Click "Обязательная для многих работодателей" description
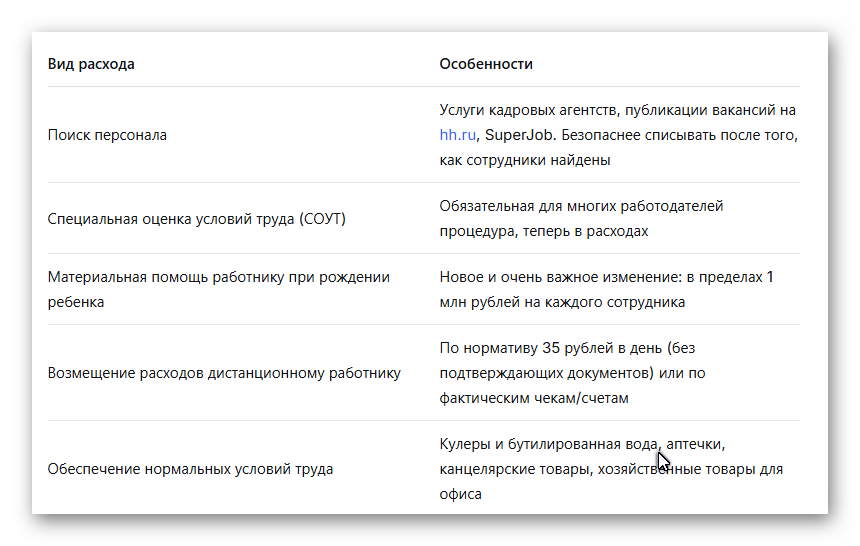Viewport: 860px width, 546px height. (x=581, y=206)
